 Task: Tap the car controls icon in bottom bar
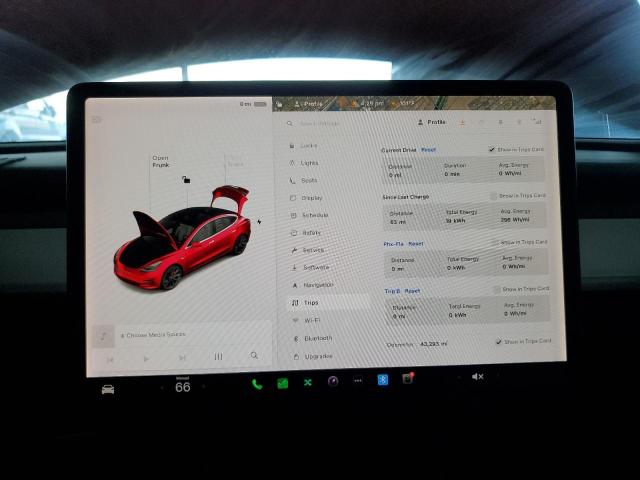pos(108,389)
